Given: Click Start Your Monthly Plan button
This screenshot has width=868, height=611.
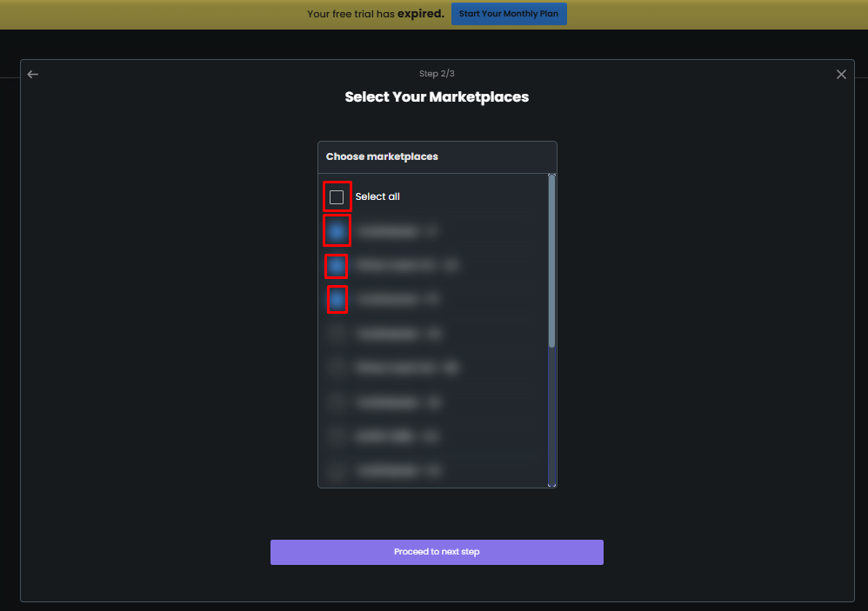Looking at the screenshot, I should coord(509,14).
